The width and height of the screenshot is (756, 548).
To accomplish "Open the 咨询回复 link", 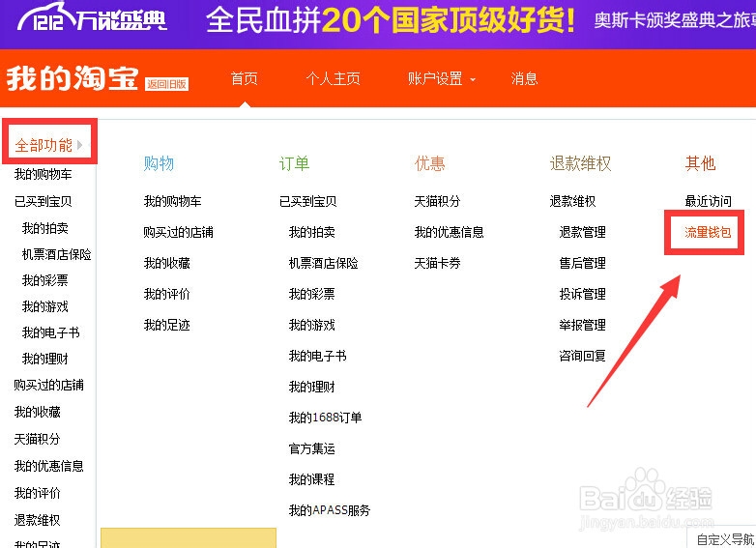I will coord(582,356).
